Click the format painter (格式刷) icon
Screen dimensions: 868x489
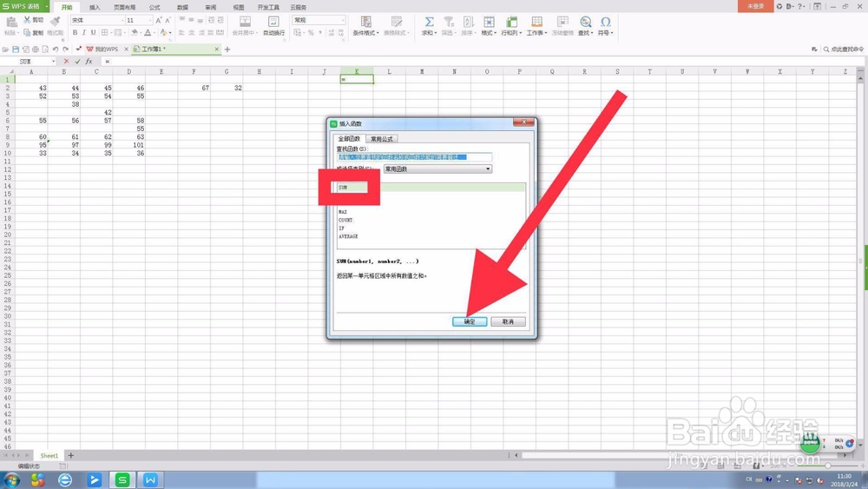coord(55,22)
